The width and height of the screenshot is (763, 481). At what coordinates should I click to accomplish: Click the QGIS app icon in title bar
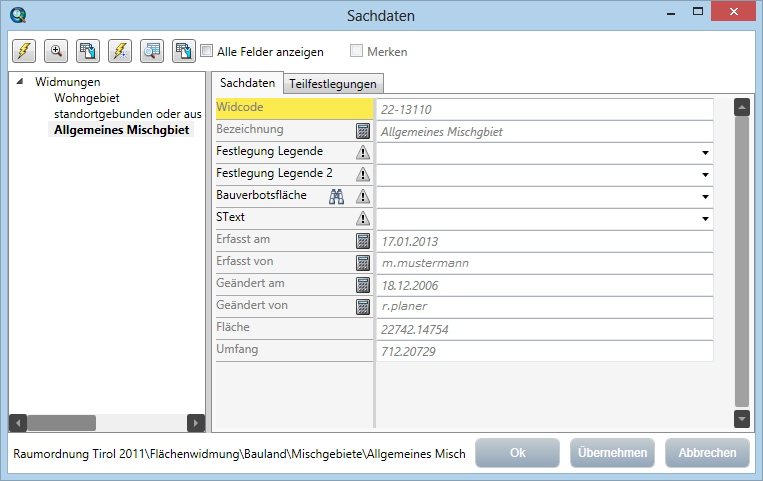point(18,15)
